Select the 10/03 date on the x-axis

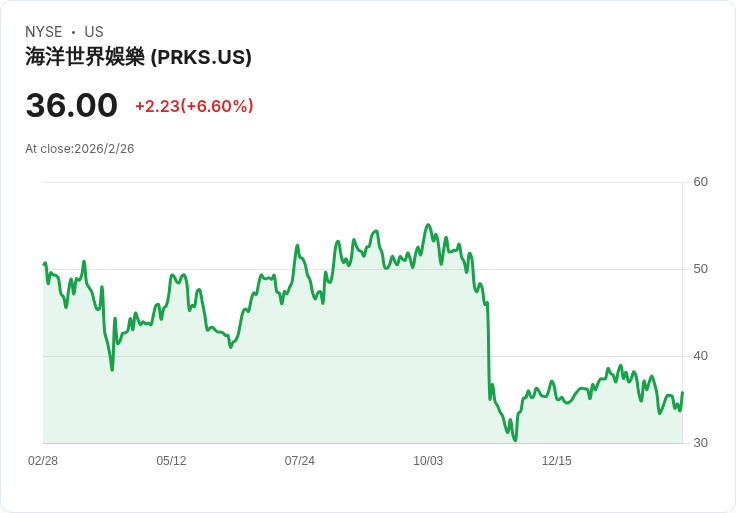click(x=428, y=461)
